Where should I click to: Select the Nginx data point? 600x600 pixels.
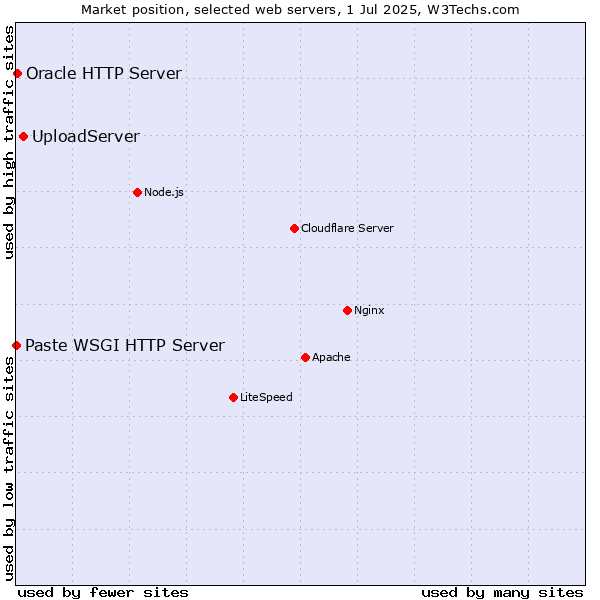click(x=347, y=310)
